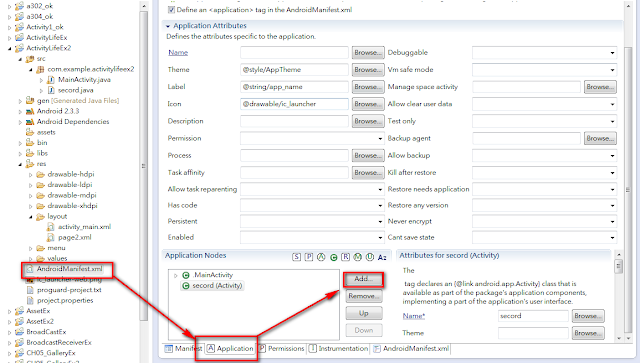This screenshot has height=363, width=640.
Task: Switch to the Permissions tab
Action: tap(282, 349)
